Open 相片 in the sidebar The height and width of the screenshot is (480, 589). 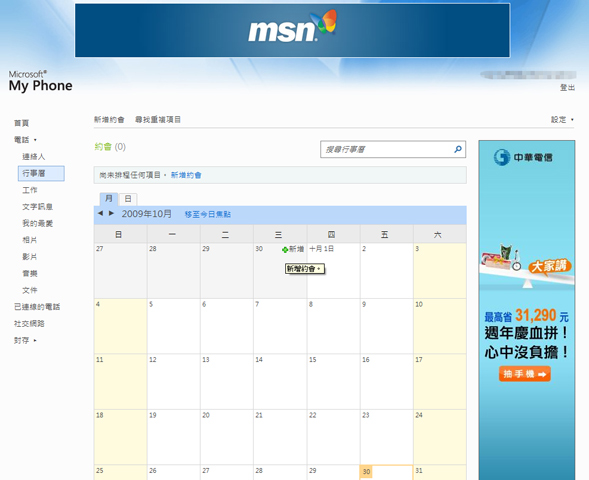click(x=30, y=240)
